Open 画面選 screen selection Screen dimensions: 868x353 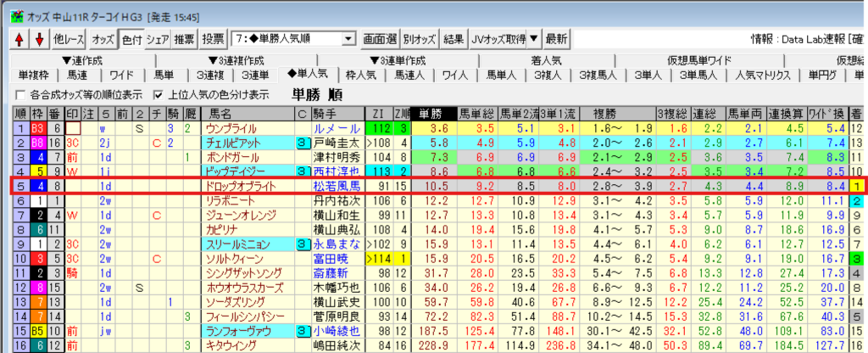(380, 39)
